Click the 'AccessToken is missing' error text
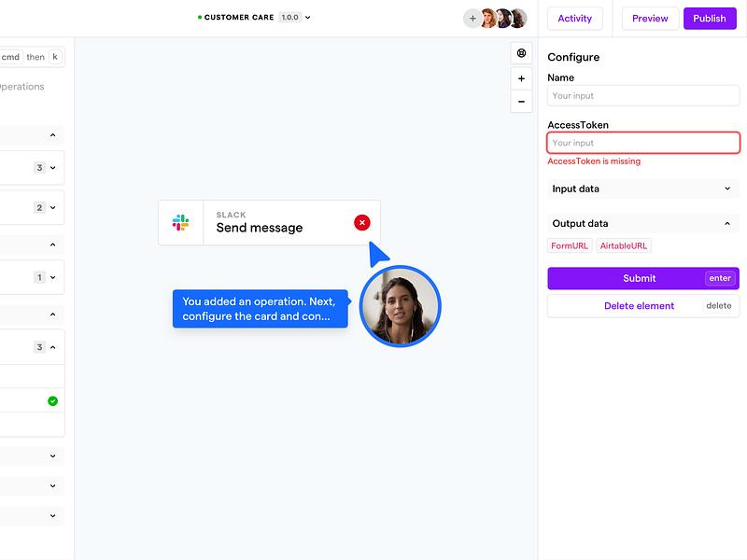 [594, 161]
